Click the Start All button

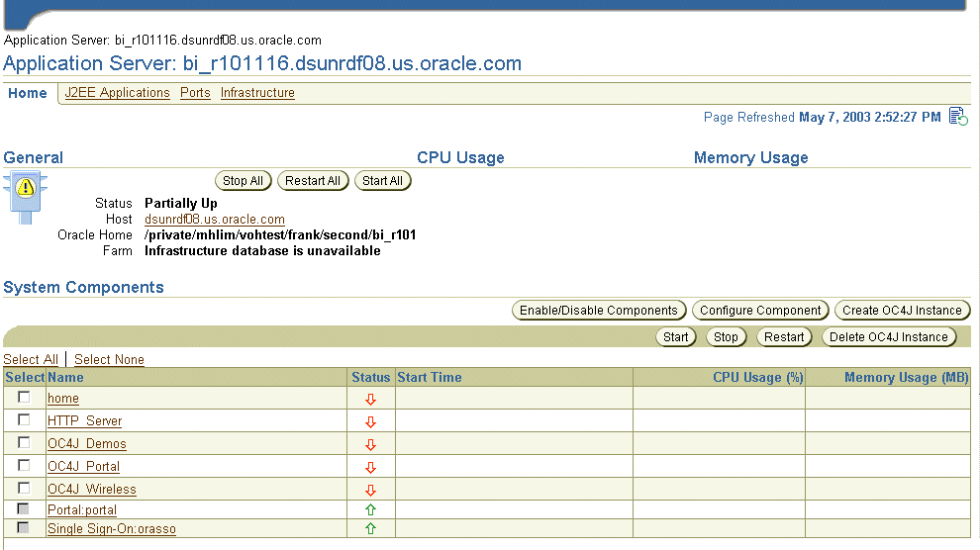coord(382,181)
